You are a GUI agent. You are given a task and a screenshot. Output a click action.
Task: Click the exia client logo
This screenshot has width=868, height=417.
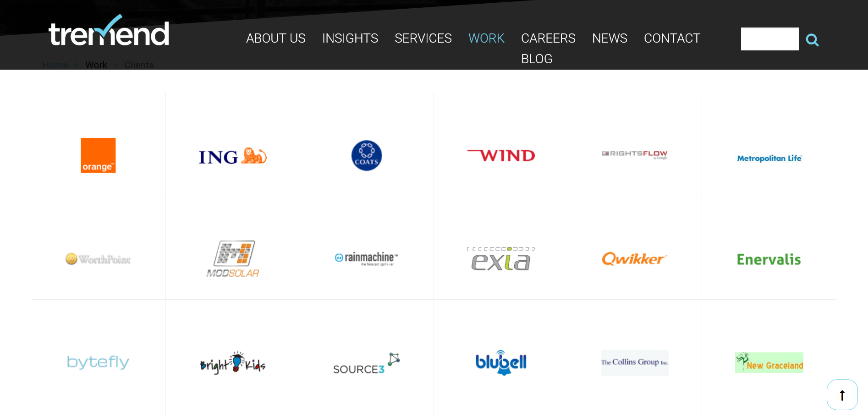point(500,259)
